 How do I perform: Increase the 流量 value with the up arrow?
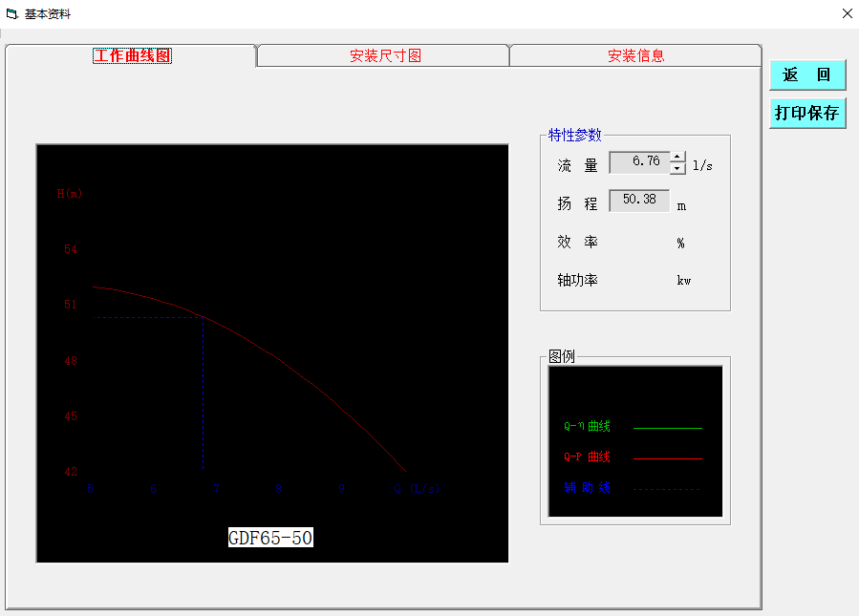(x=677, y=158)
